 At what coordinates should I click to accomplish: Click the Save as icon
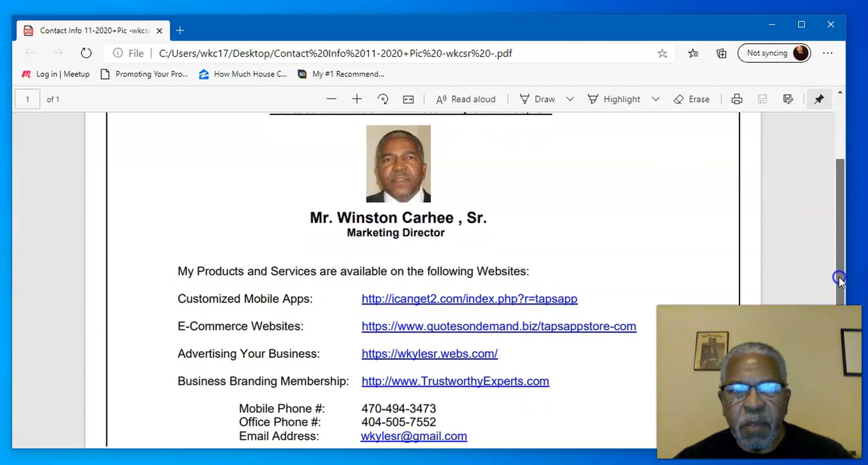pyautogui.click(x=788, y=99)
